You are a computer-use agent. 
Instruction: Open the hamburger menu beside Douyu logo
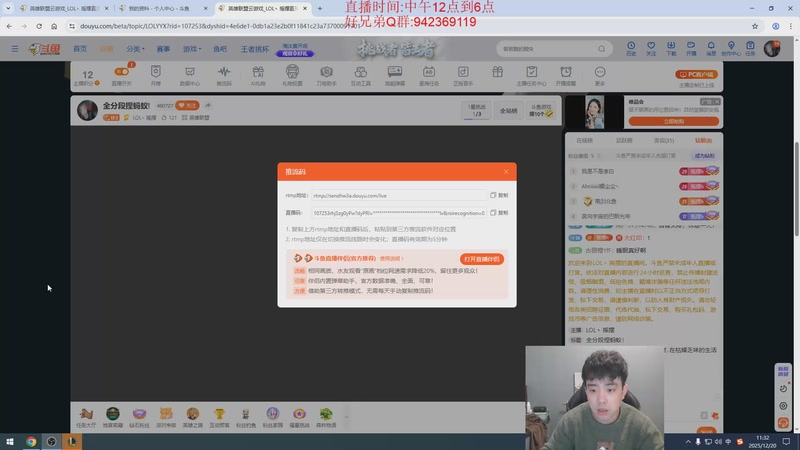(x=15, y=49)
